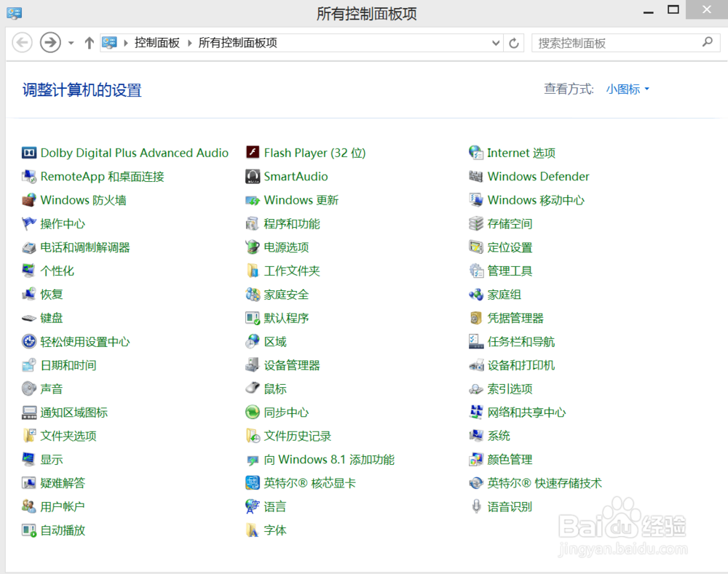Go up one level with the Up arrow

pyautogui.click(x=89, y=43)
